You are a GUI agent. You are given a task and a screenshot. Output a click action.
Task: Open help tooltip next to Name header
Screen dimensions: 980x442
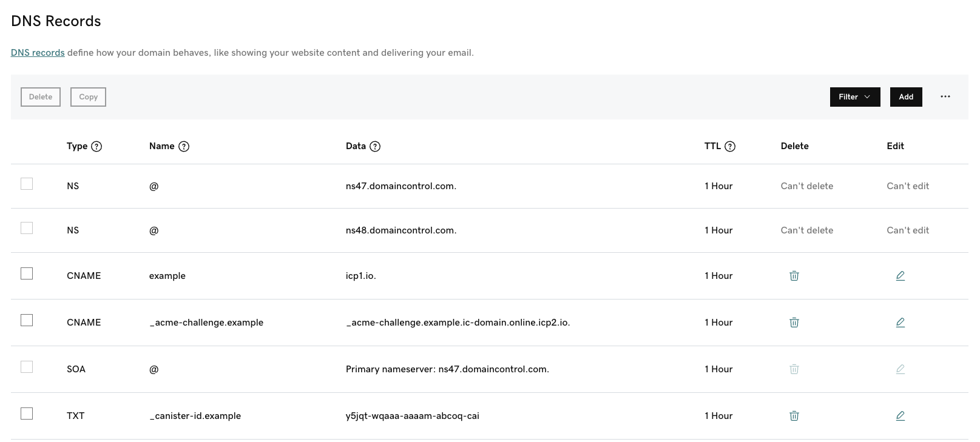(184, 146)
